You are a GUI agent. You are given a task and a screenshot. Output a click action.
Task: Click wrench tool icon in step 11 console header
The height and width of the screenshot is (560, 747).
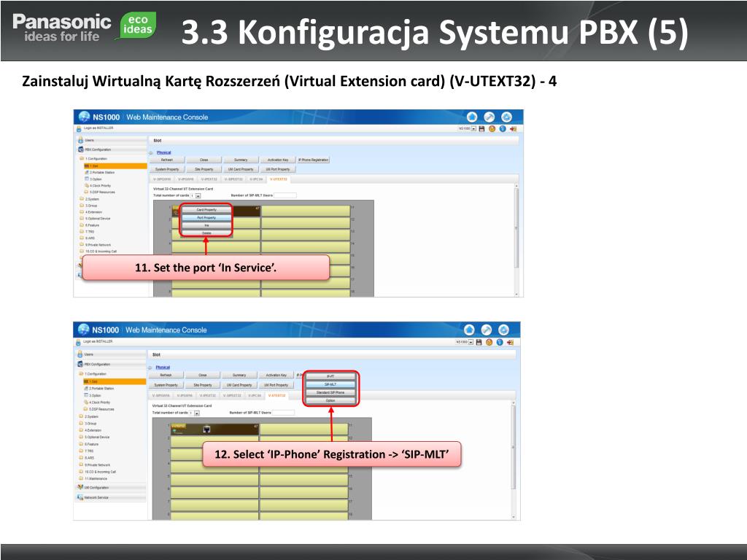pyautogui.click(x=489, y=117)
